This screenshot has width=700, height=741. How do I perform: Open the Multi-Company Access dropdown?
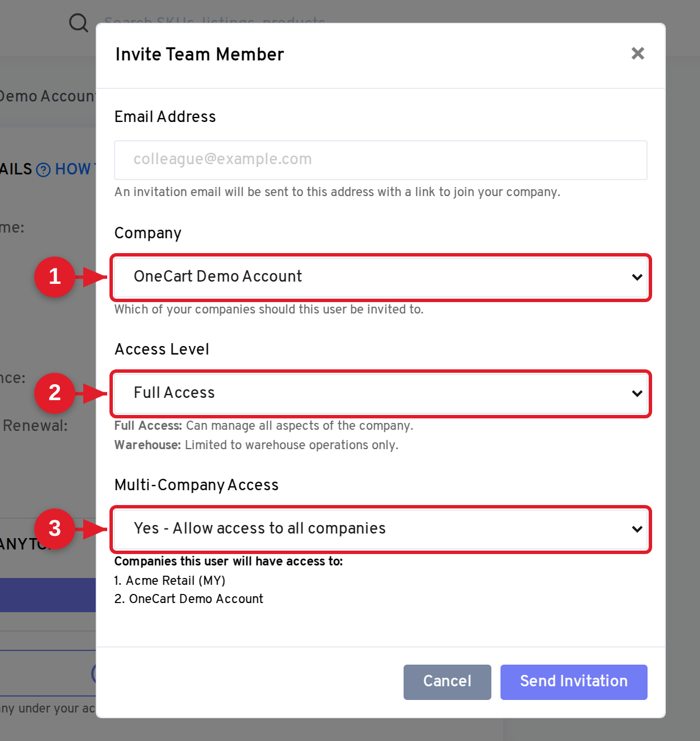(x=381, y=529)
